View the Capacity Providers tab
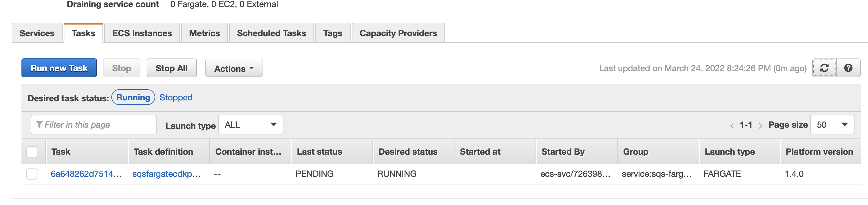This screenshot has height=205, width=868. point(398,33)
